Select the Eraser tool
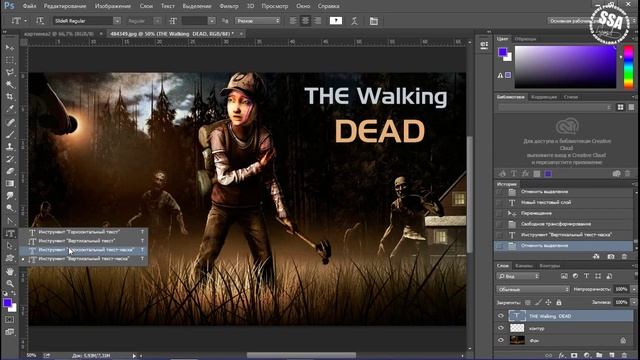 (10, 171)
